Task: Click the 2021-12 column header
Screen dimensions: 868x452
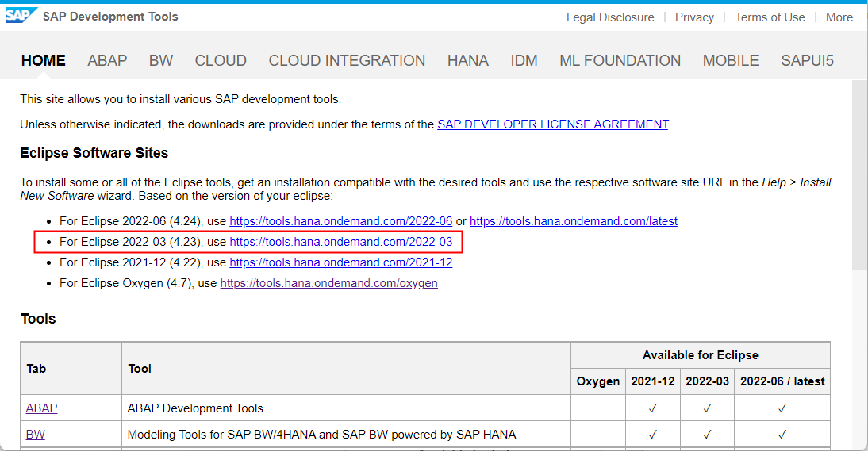Action: pos(653,381)
